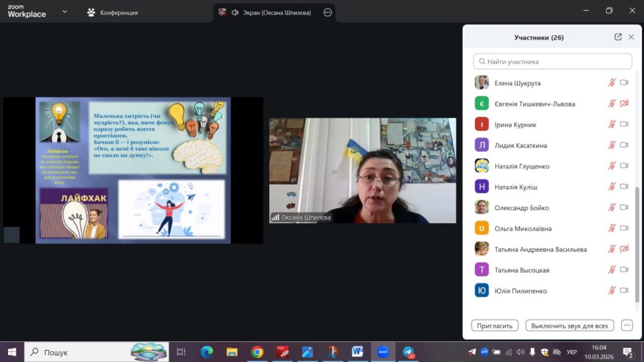Pop out the participants panel
644x362 pixels.
[618, 37]
